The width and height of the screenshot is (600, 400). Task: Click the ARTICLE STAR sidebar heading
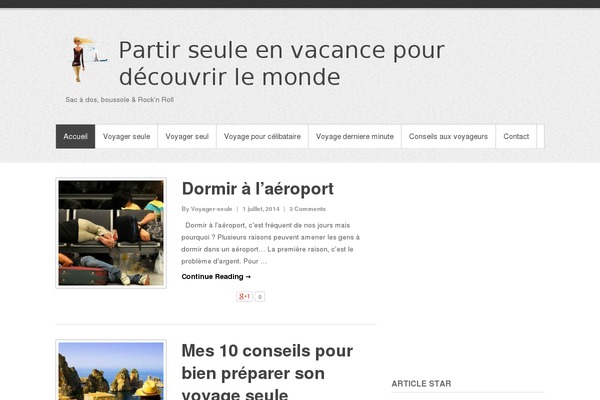pyautogui.click(x=421, y=384)
